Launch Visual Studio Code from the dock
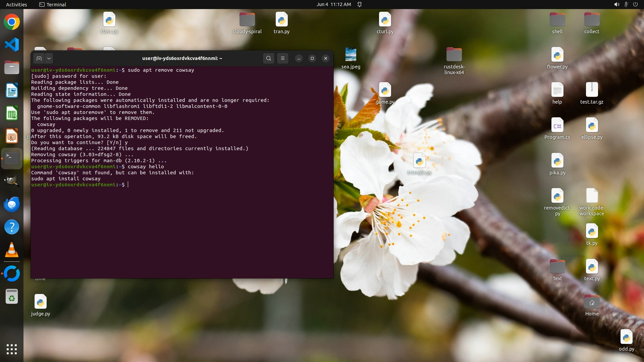 pos(12,45)
